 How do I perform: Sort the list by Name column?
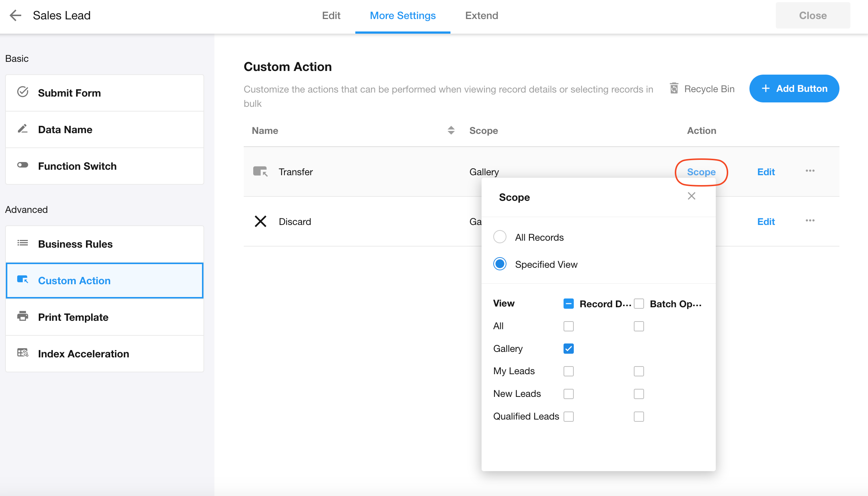click(451, 131)
